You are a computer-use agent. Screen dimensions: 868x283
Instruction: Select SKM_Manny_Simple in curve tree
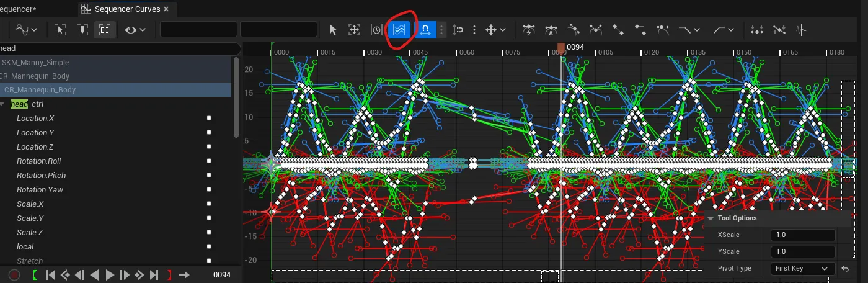pos(115,62)
